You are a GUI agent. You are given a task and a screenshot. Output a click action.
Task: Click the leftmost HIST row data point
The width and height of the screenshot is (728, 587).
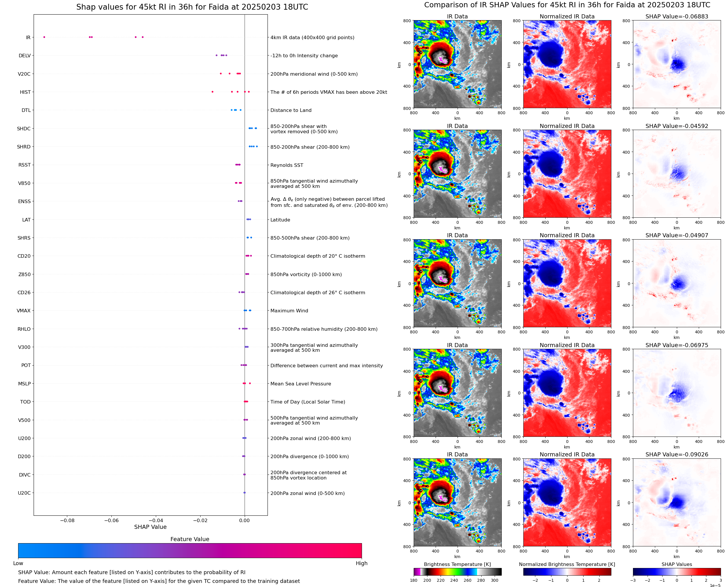tap(213, 92)
